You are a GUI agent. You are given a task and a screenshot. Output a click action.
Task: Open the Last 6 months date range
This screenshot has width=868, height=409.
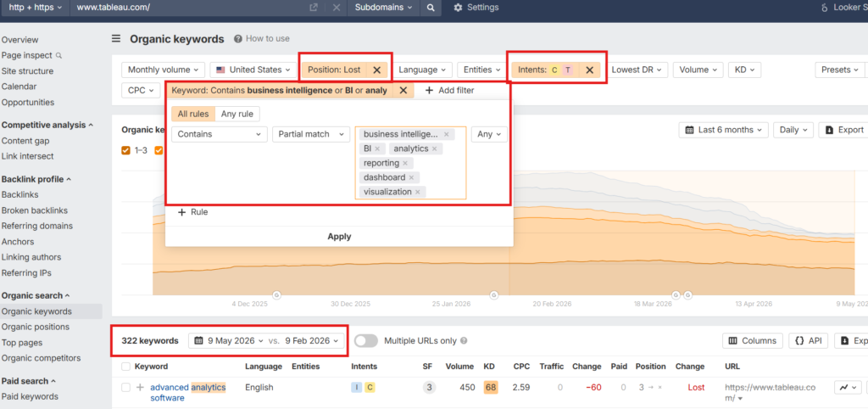pos(724,130)
